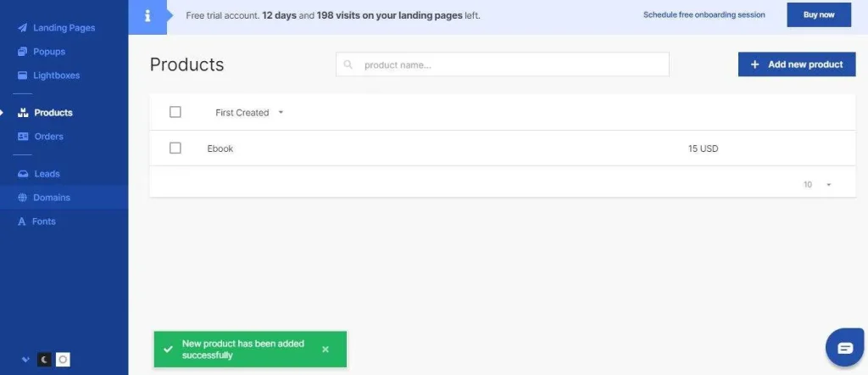Viewport: 868px width, 375px height.
Task: Click the Lightboxes sidebar icon
Action: point(23,76)
